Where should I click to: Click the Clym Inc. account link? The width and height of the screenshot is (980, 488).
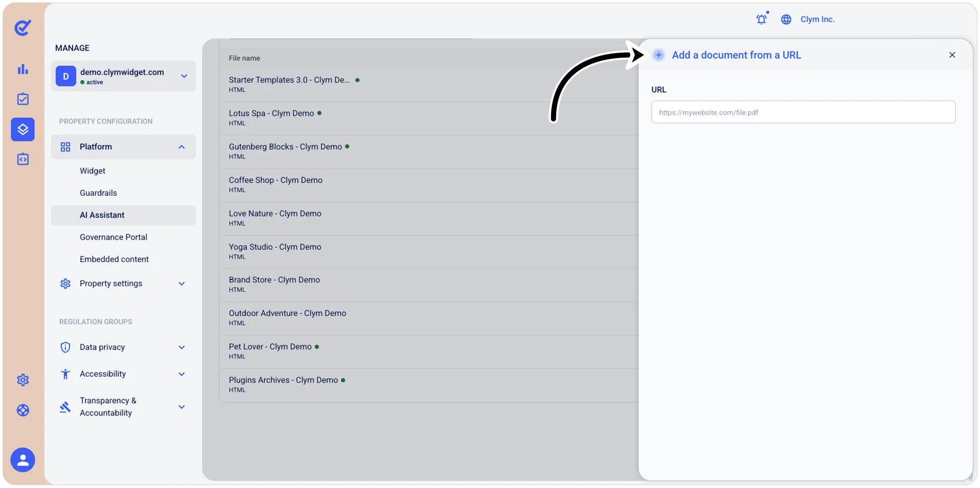point(817,19)
